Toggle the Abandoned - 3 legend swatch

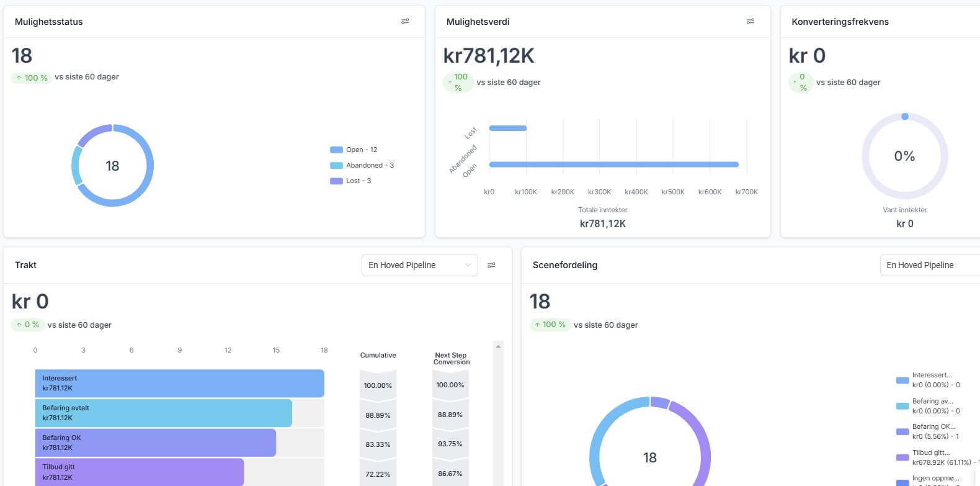click(336, 165)
